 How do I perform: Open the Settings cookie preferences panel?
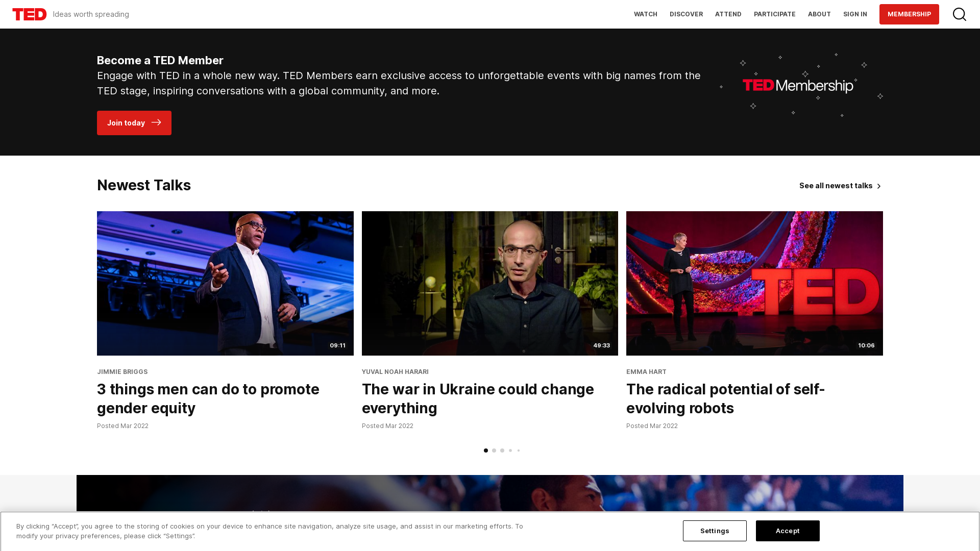point(715,531)
